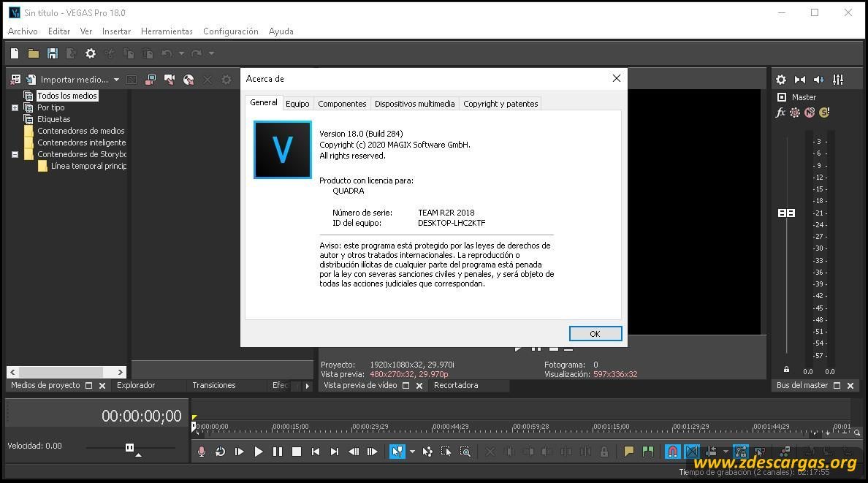Click the import media file icon
Image resolution: width=868 pixels, height=483 pixels.
pos(31,80)
